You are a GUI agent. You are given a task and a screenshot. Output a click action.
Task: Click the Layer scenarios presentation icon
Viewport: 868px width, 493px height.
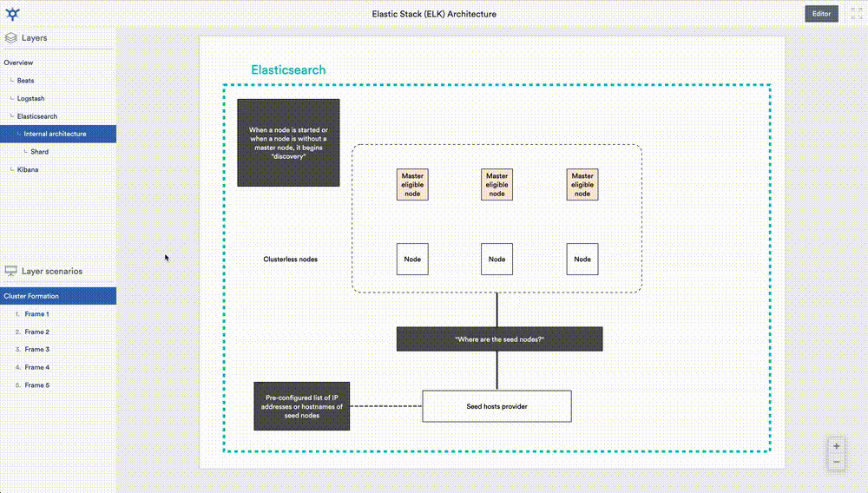[x=10, y=271]
